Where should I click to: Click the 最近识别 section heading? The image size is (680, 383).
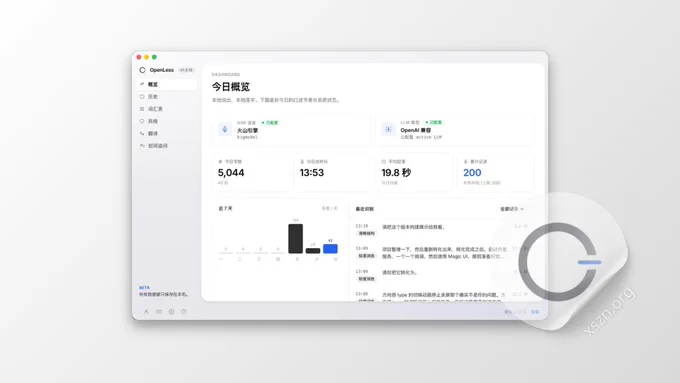[365, 209]
